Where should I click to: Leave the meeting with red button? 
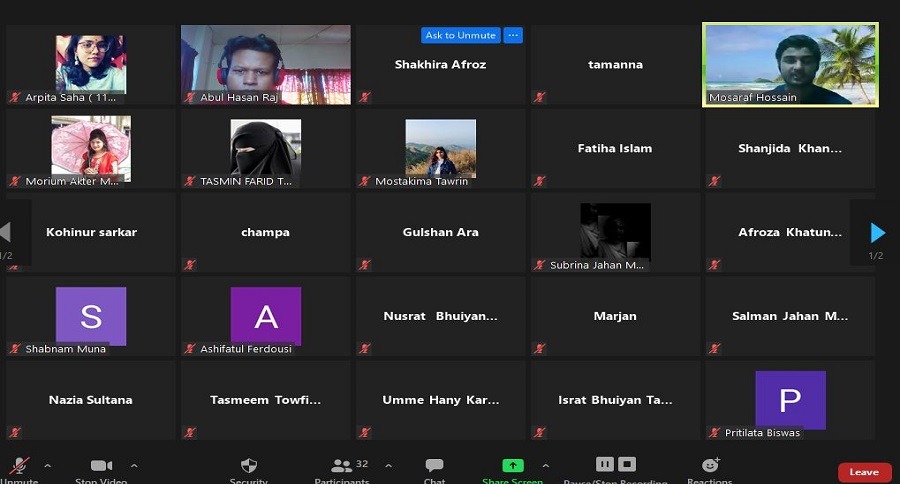pos(863,472)
